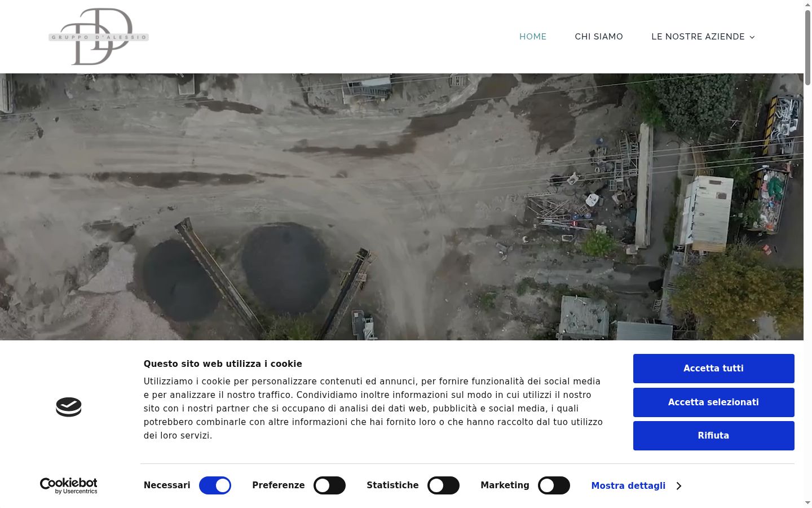Reject cookies with the Rifiuta button

[x=713, y=436]
